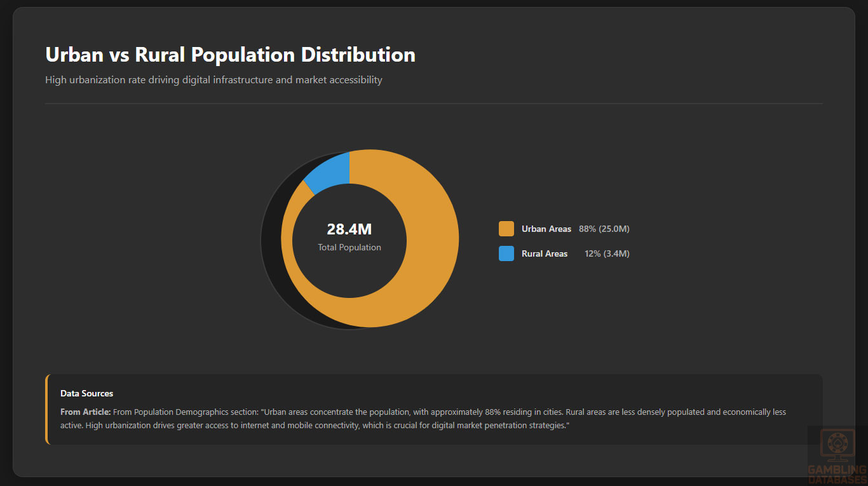Click the '12% (3.4M)' legend value
This screenshot has width=868, height=486.
pyautogui.click(x=607, y=253)
